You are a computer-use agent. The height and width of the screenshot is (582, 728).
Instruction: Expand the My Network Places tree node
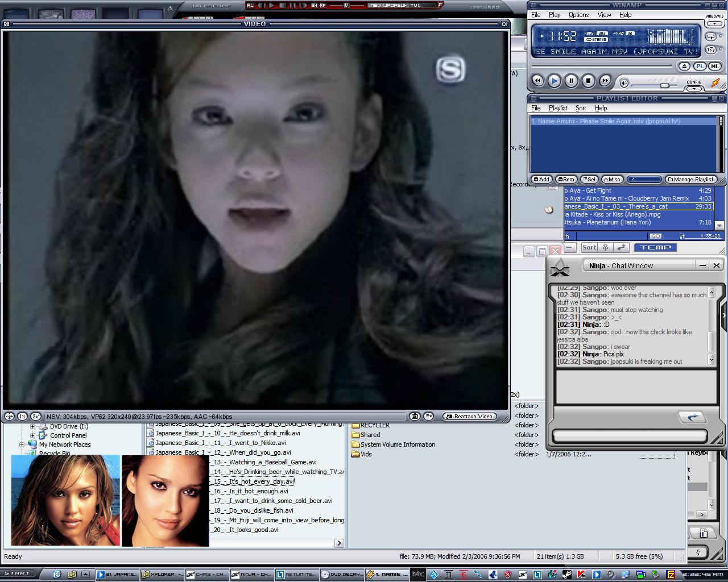(x=22, y=445)
